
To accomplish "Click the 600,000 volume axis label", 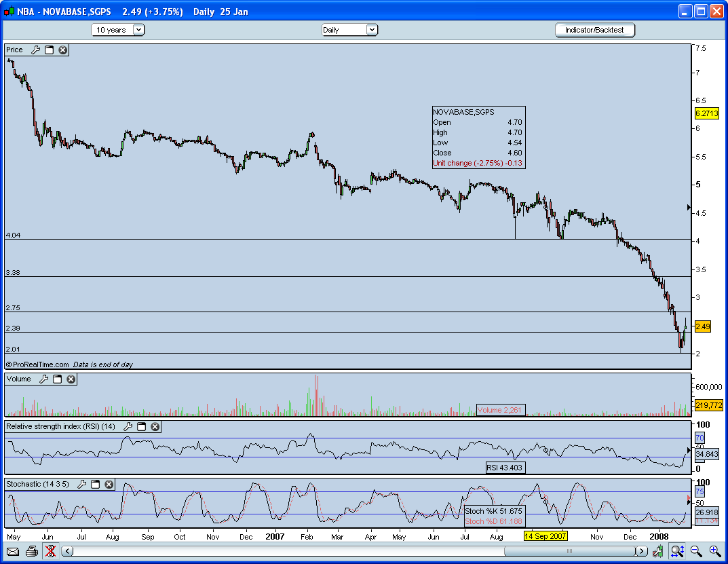I will click(x=709, y=387).
